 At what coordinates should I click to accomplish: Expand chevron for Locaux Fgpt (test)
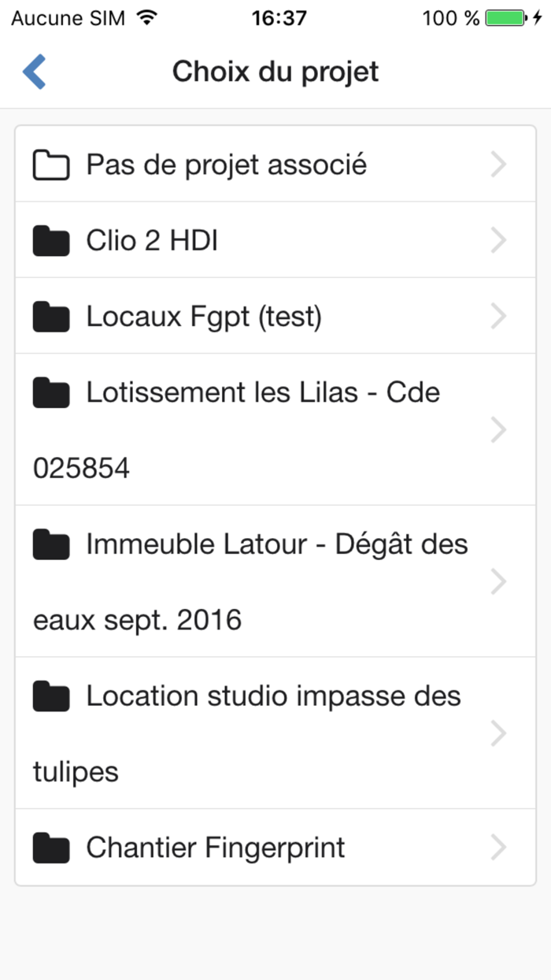pyautogui.click(x=497, y=316)
